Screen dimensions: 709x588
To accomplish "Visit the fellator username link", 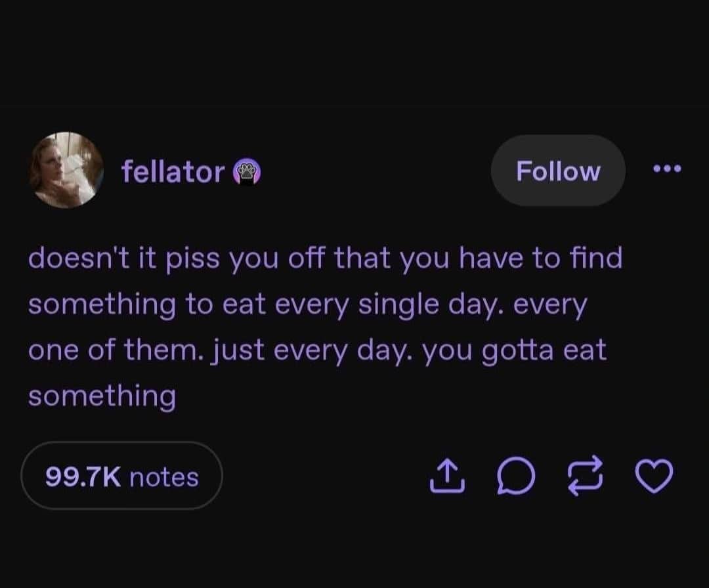I will [x=173, y=172].
